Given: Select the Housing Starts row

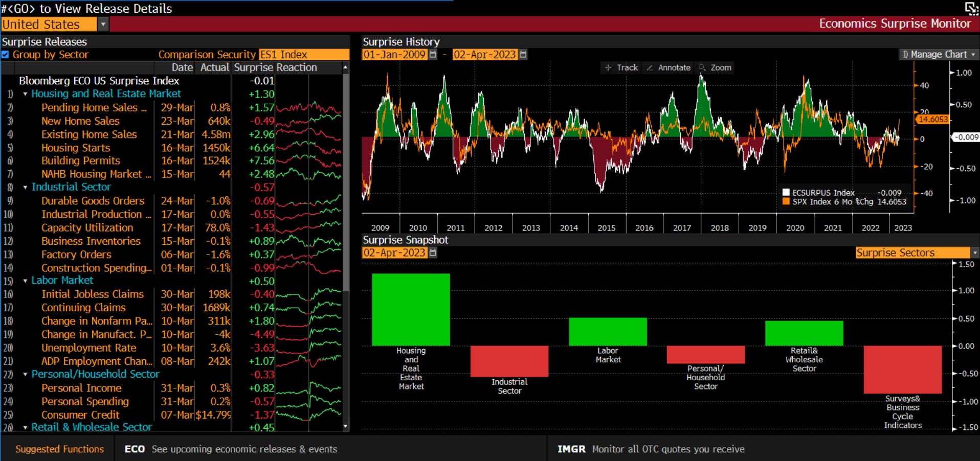Looking at the screenshot, I should [x=171, y=148].
